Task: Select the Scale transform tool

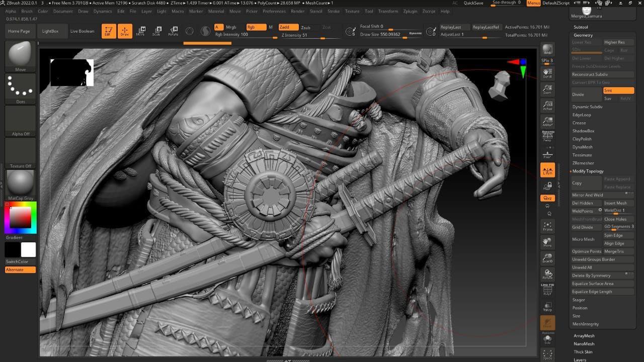Action: pyautogui.click(x=156, y=31)
